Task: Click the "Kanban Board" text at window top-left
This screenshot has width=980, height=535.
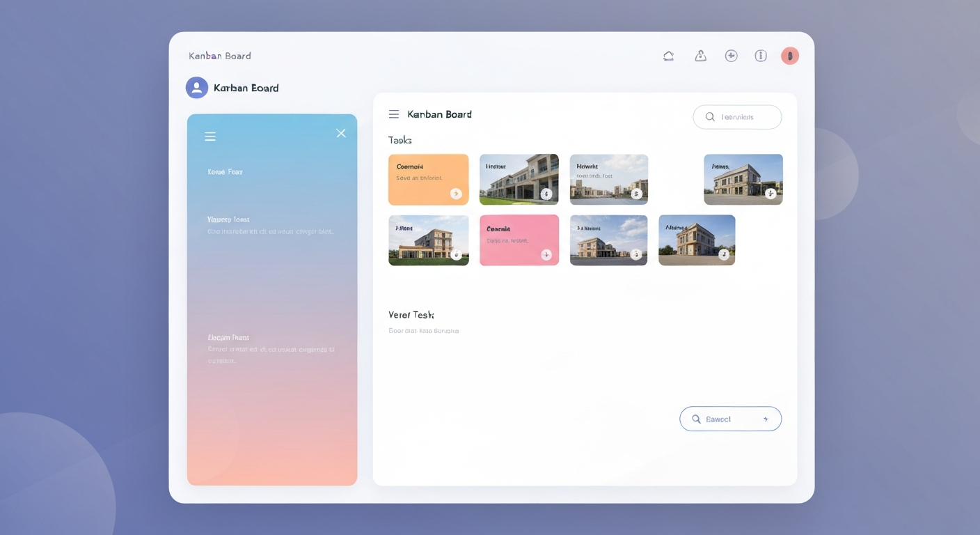Action: (220, 56)
